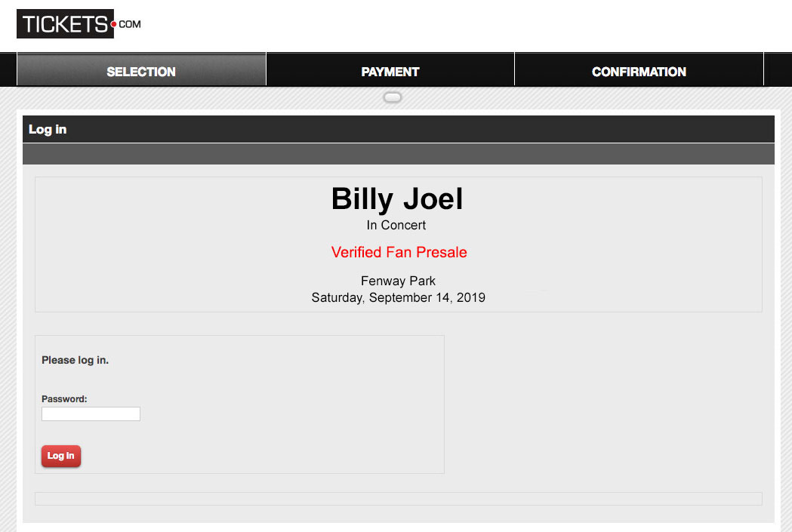The image size is (792, 532).
Task: Click the '.com' part of the logo
Action: click(130, 24)
